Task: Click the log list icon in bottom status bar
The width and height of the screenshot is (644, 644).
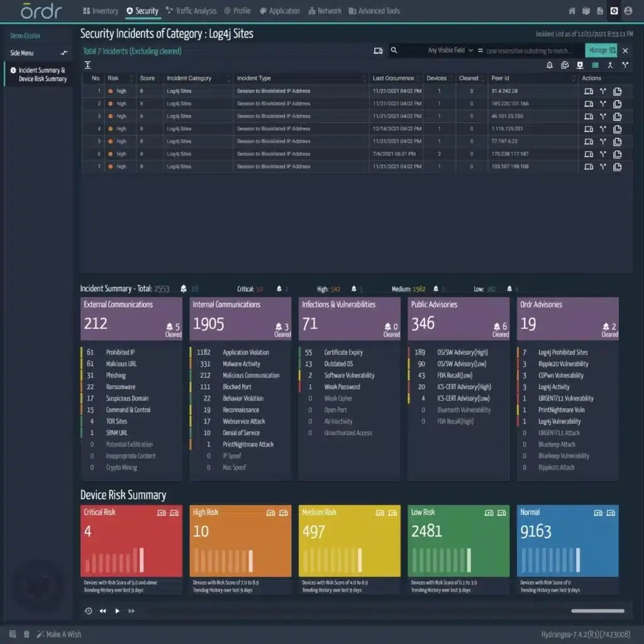Action: click(x=13, y=634)
